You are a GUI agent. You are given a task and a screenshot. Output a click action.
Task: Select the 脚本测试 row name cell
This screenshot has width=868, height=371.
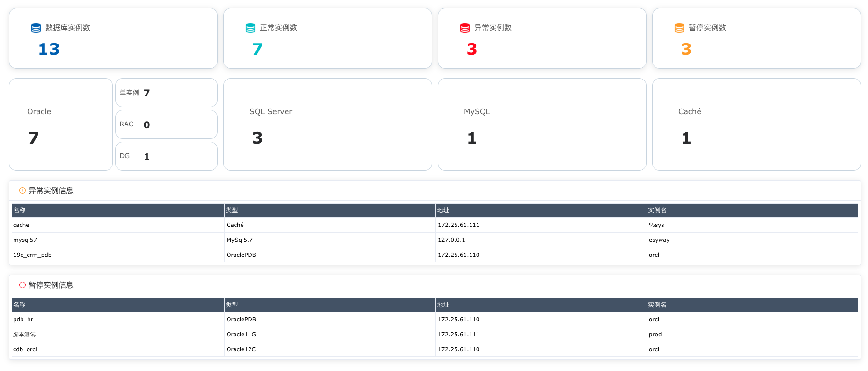pyautogui.click(x=118, y=335)
